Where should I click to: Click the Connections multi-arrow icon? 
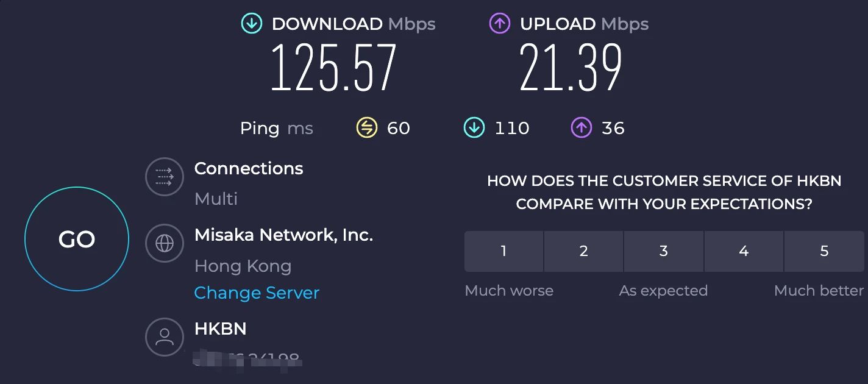coord(165,177)
